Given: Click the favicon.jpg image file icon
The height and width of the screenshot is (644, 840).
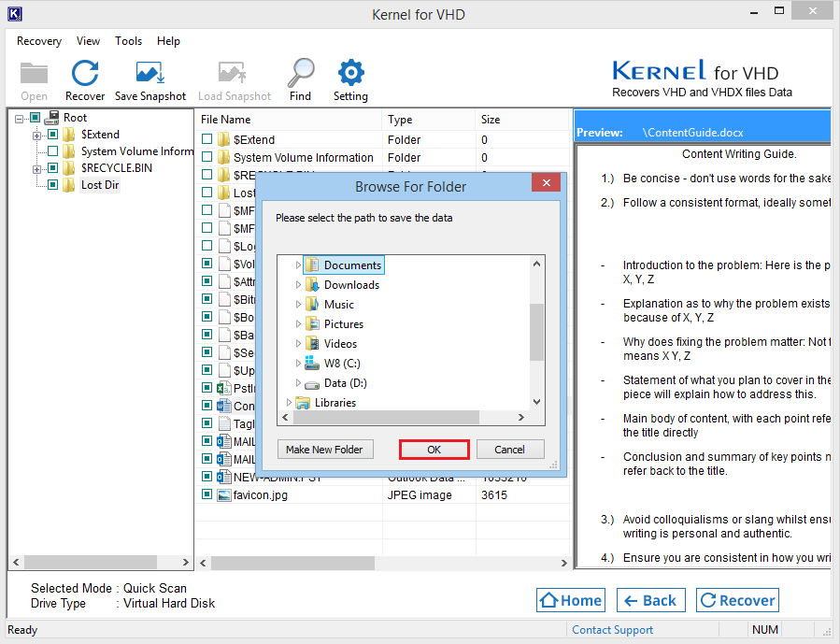Looking at the screenshot, I should 223,495.
